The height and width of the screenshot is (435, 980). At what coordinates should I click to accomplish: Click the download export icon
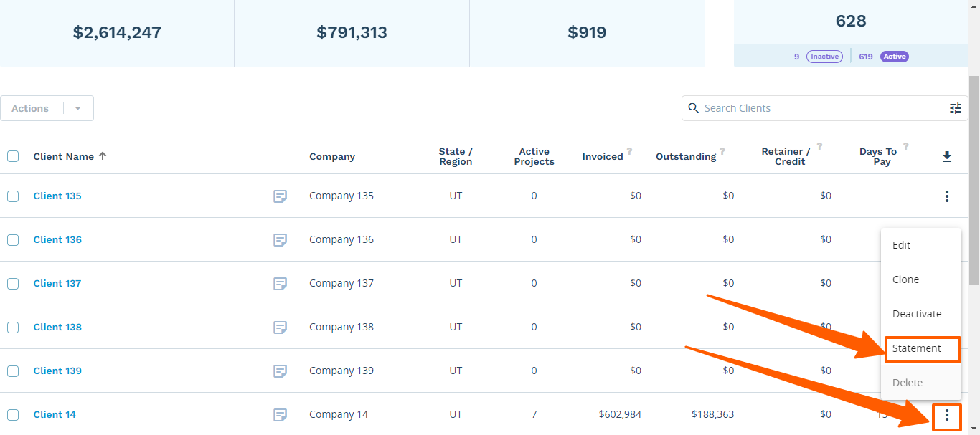tap(947, 156)
